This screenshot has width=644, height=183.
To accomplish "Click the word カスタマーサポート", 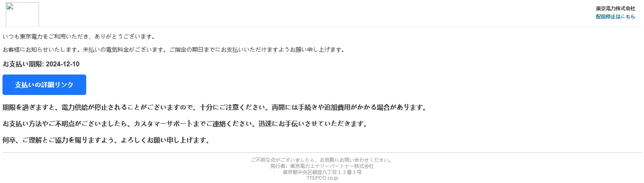I will pyautogui.click(x=163, y=124).
